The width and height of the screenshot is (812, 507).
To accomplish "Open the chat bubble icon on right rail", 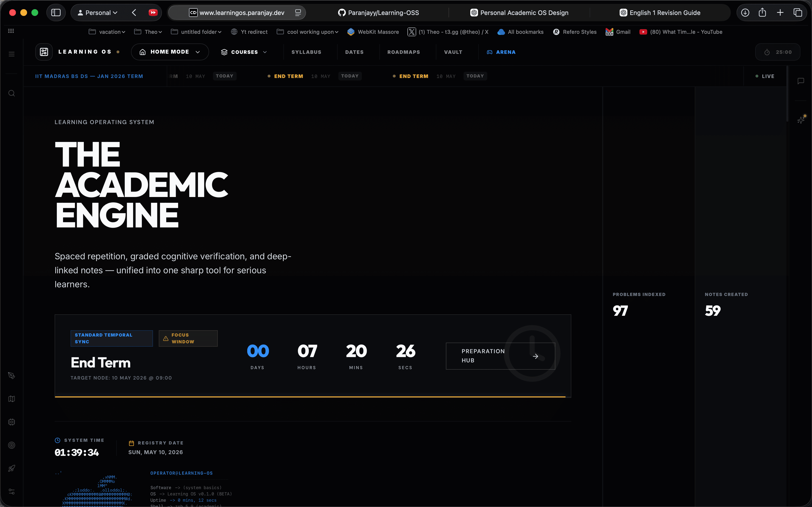I will click(x=801, y=81).
